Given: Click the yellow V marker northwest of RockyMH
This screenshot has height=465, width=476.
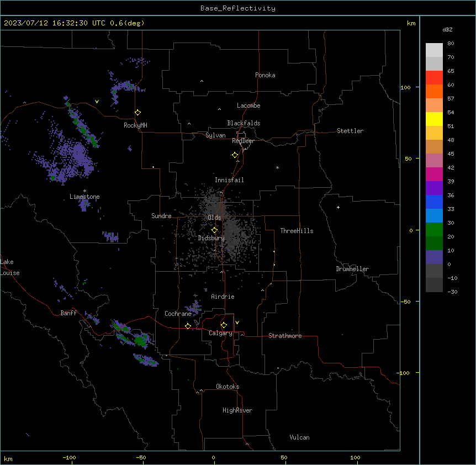Looking at the screenshot, I should point(97,102).
